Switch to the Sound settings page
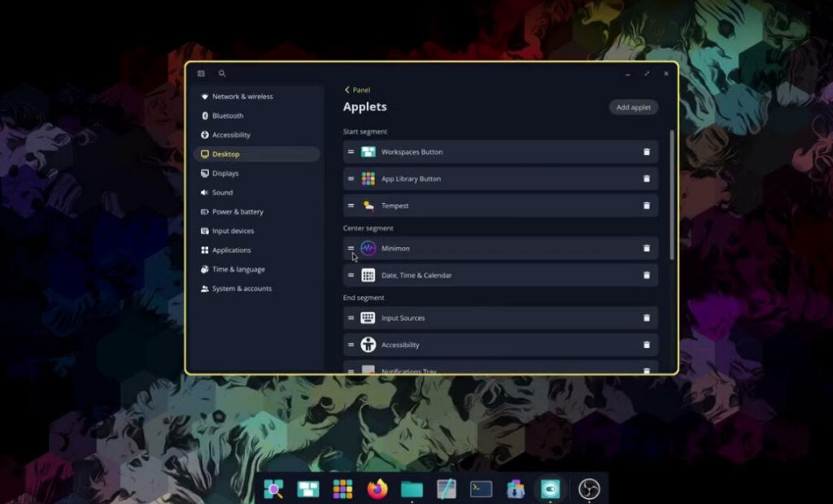The height and width of the screenshot is (504, 833). pos(222,193)
